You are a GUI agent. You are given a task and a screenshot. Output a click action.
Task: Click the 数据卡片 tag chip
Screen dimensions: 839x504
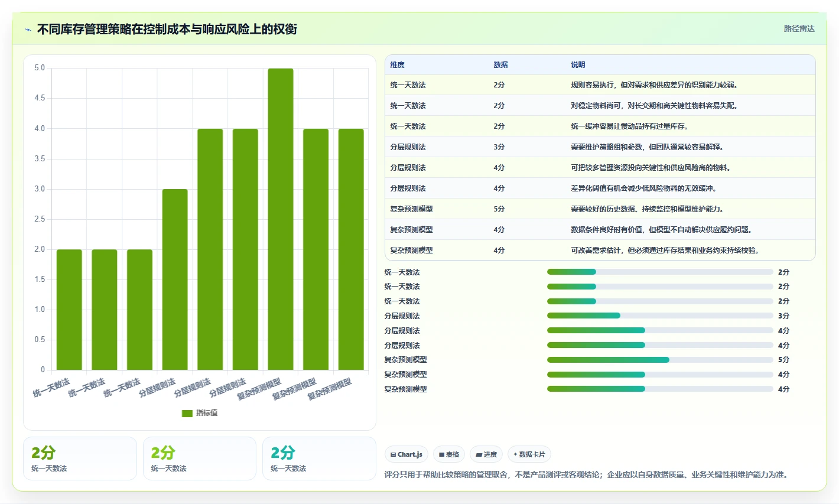[x=529, y=454]
